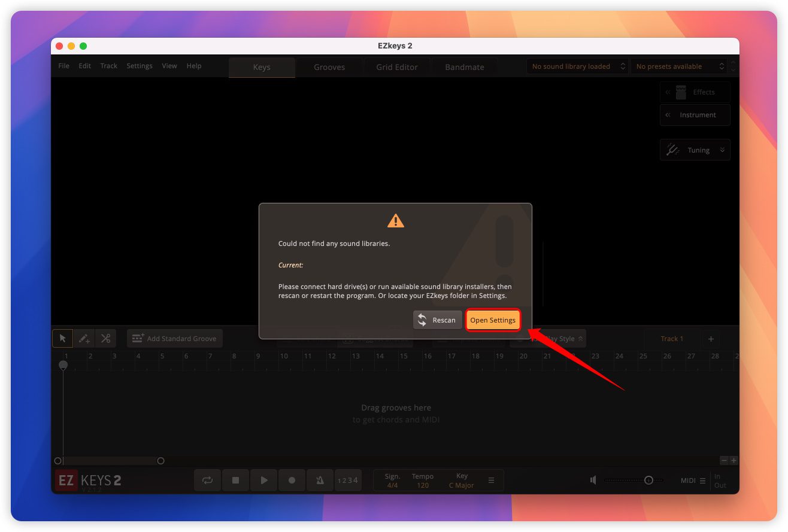Image resolution: width=788 pixels, height=532 pixels.
Task: Open the View menu
Action: pos(169,66)
